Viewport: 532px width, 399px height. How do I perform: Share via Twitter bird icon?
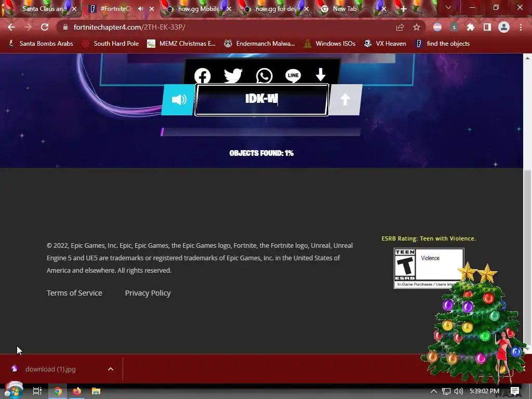click(233, 76)
